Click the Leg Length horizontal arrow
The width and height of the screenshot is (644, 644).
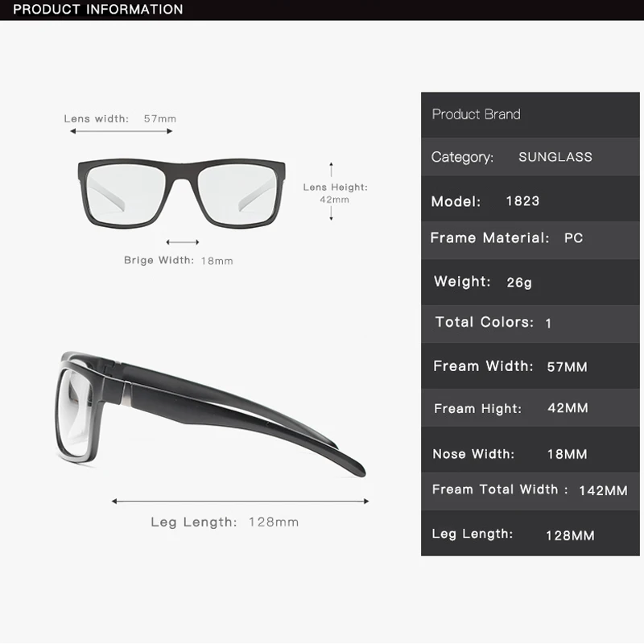pos(240,501)
